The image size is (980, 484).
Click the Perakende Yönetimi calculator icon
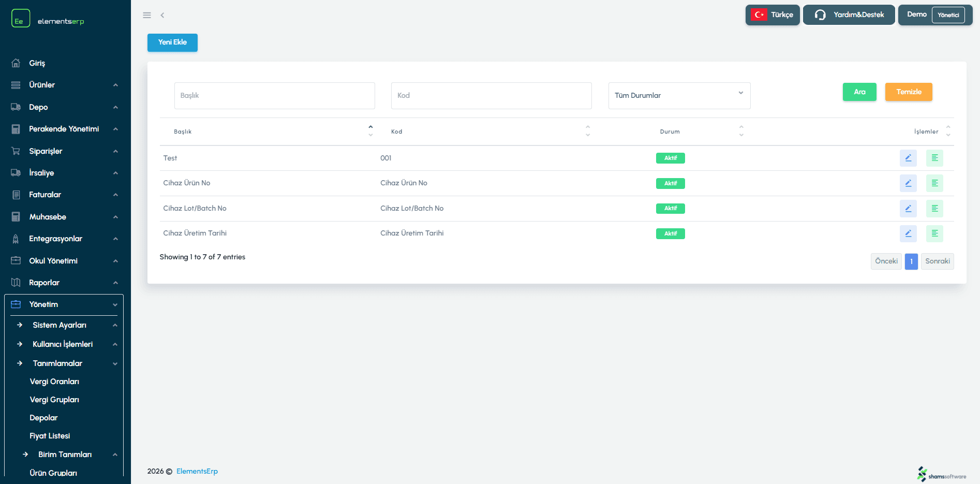[16, 129]
